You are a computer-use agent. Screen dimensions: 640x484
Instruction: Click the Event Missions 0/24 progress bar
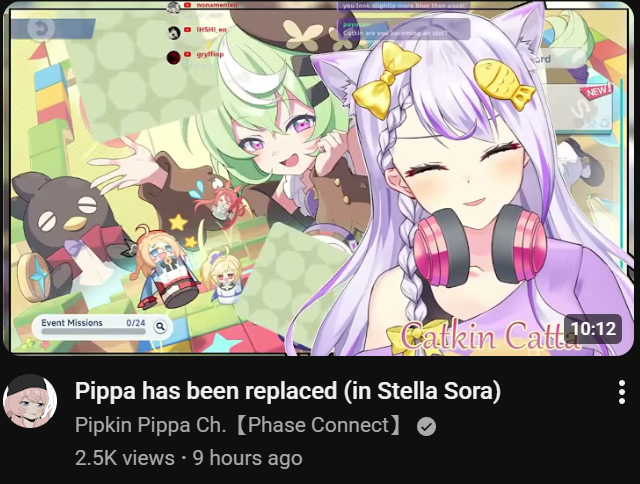[x=93, y=331]
